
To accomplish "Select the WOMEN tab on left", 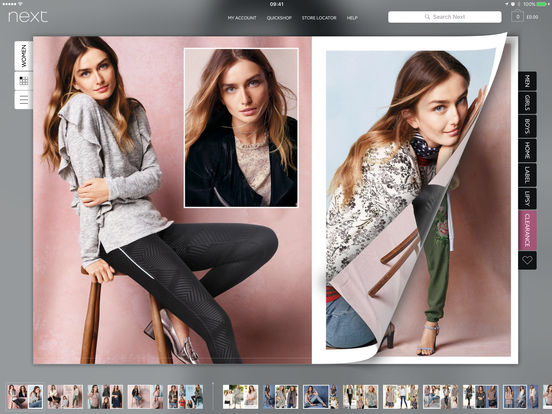I will [x=24, y=56].
